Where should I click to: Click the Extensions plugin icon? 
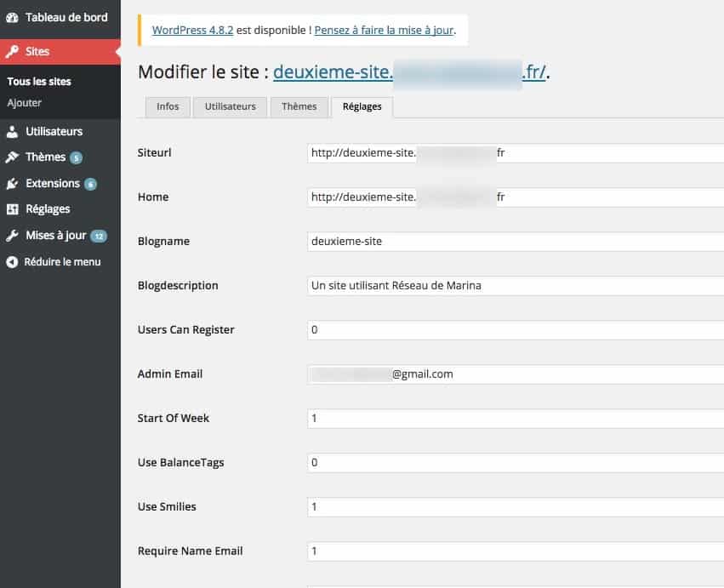click(14, 183)
